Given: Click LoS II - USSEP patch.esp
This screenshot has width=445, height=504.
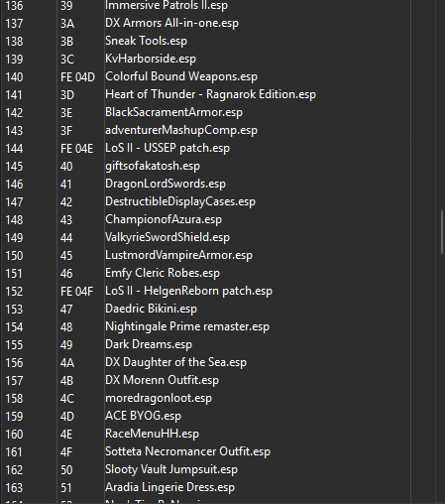Looking at the screenshot, I should pos(167,148).
